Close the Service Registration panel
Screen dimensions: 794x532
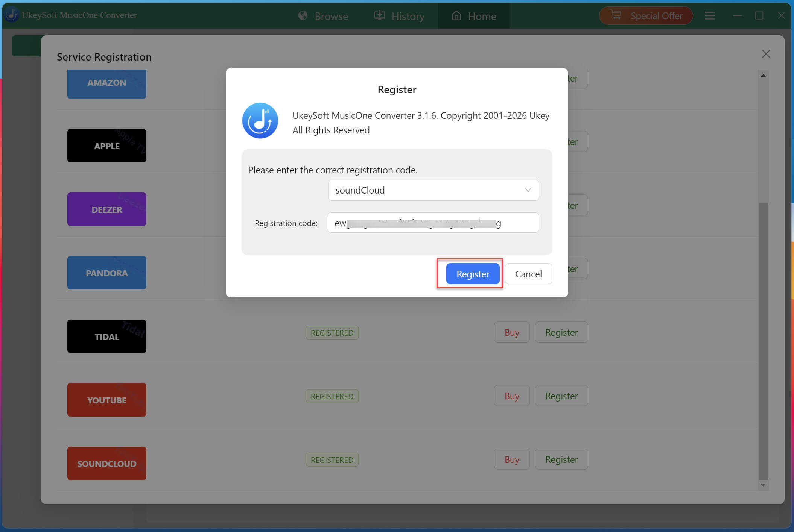pos(766,54)
